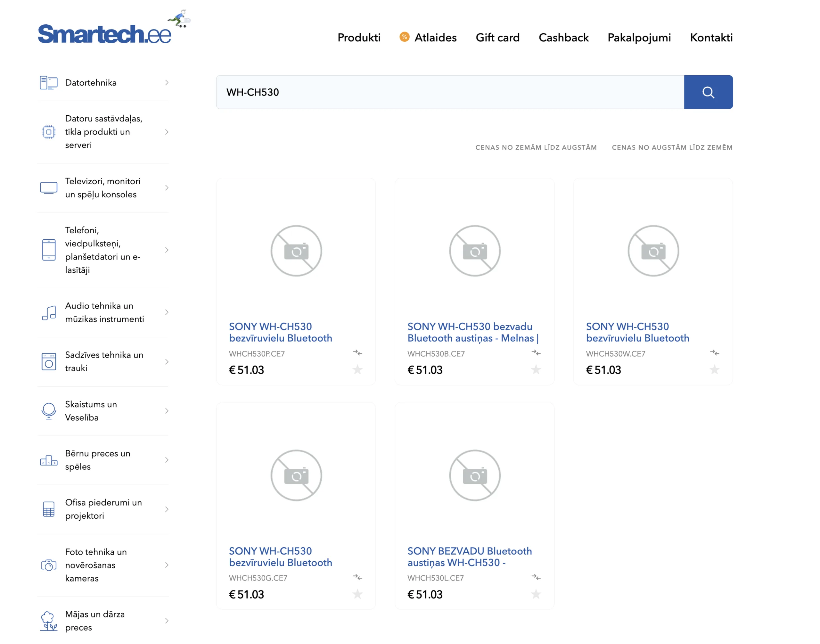Screen dimensions: 820x644
Task: Open the Kontakti menu item
Action: point(711,37)
